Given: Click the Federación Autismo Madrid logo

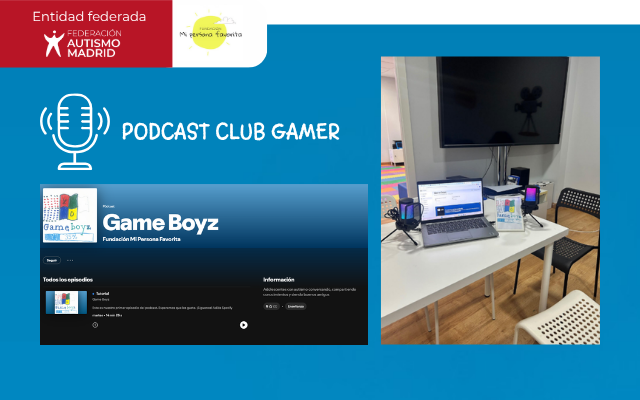Looking at the screenshot, I should pos(83,43).
